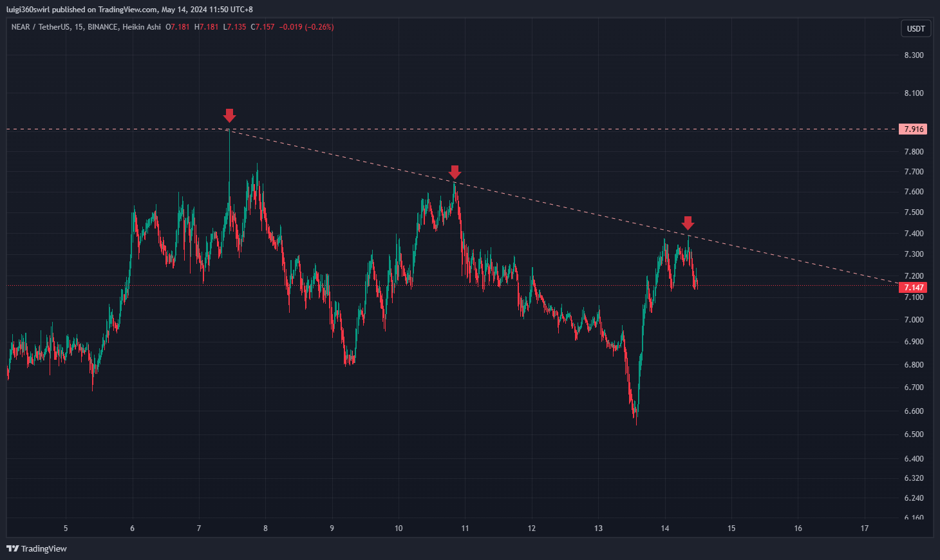Click the 6.500 price axis label
This screenshot has width=940, height=560.
pyautogui.click(x=914, y=434)
